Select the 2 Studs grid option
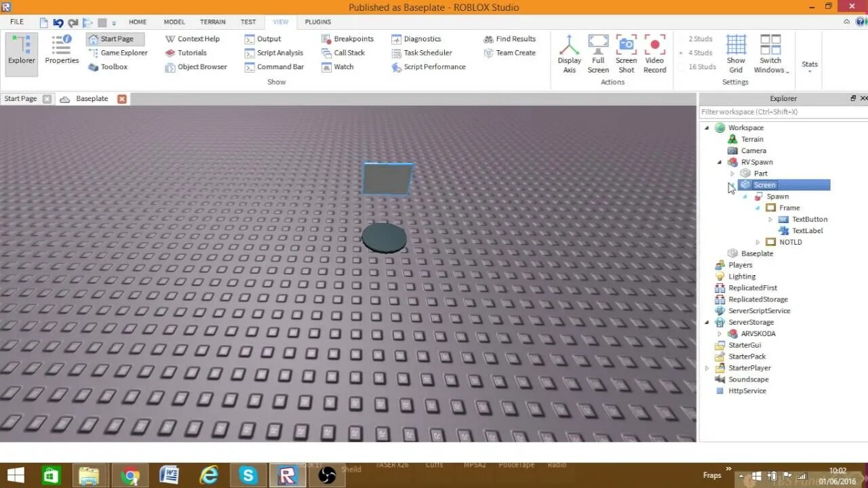The image size is (868, 488). click(696, 39)
